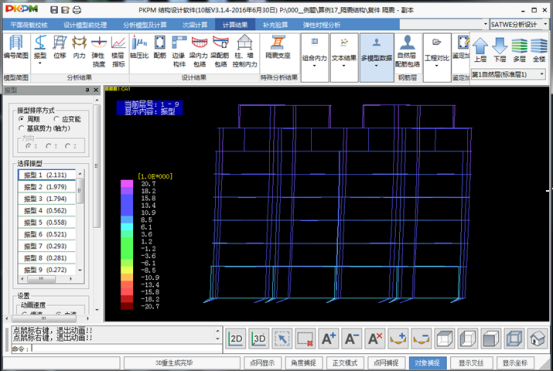Open the 平面荷载校核 tab
This screenshot has height=372, width=554.
point(29,25)
